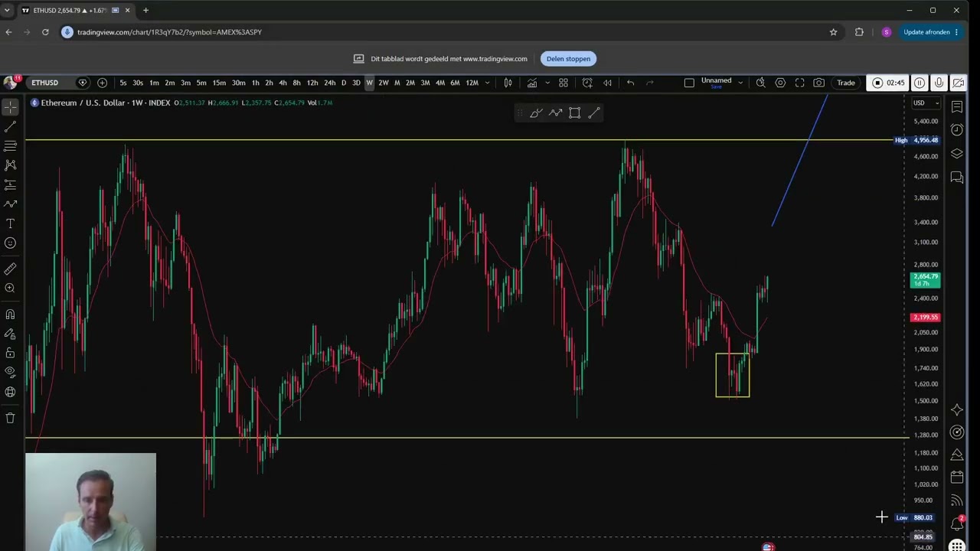Open chart settings gear icon
The height and width of the screenshot is (551, 980).
(x=780, y=83)
